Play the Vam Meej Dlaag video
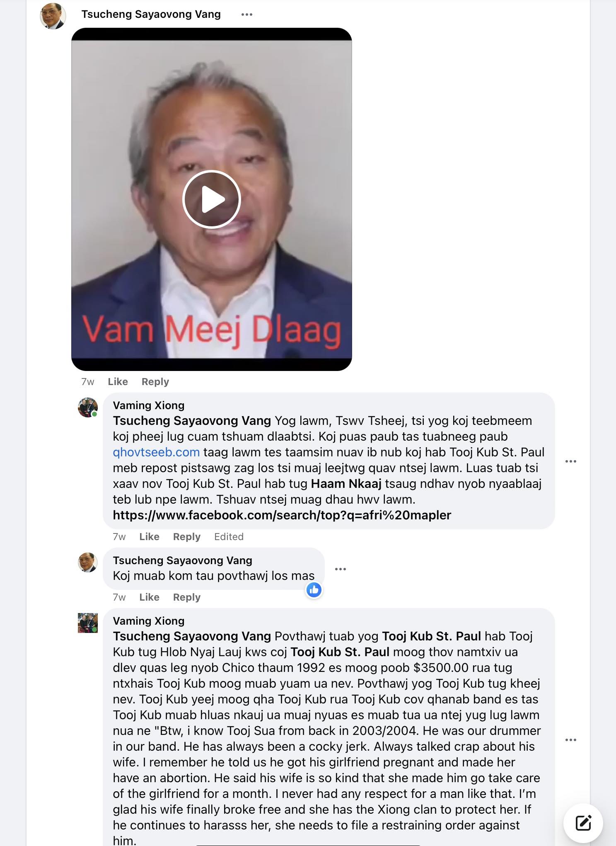Image resolution: width=616 pixels, height=846 pixels. click(x=211, y=199)
